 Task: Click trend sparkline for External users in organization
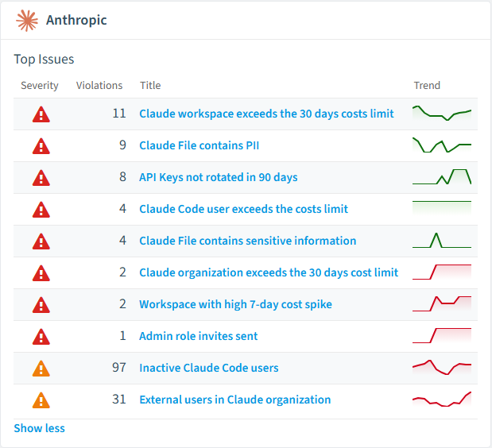click(442, 400)
